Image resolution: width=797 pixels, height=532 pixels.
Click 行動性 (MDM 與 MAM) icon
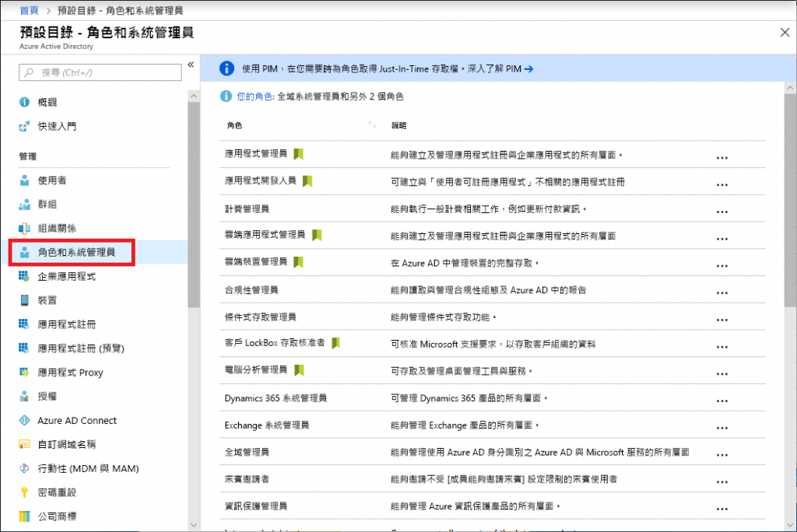tap(24, 468)
